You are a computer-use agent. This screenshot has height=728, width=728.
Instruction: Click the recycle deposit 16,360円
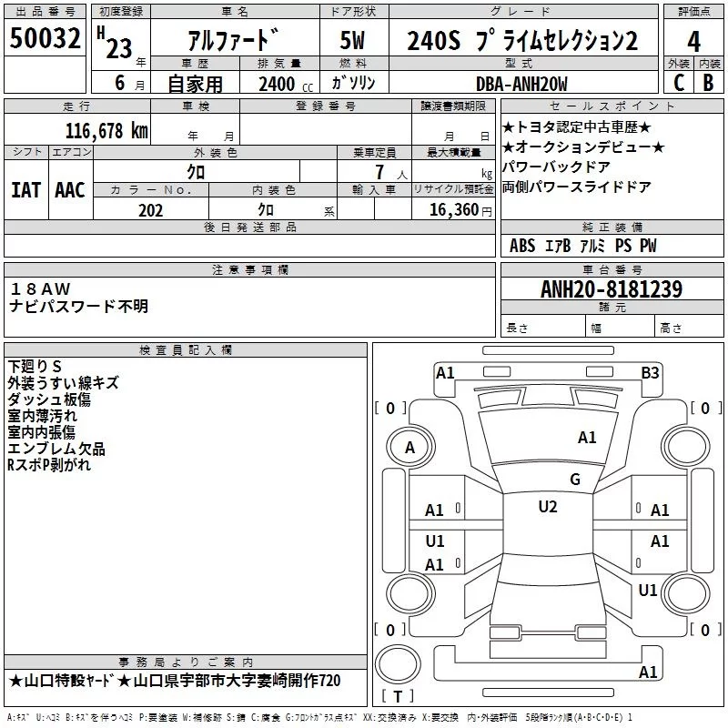(x=460, y=210)
